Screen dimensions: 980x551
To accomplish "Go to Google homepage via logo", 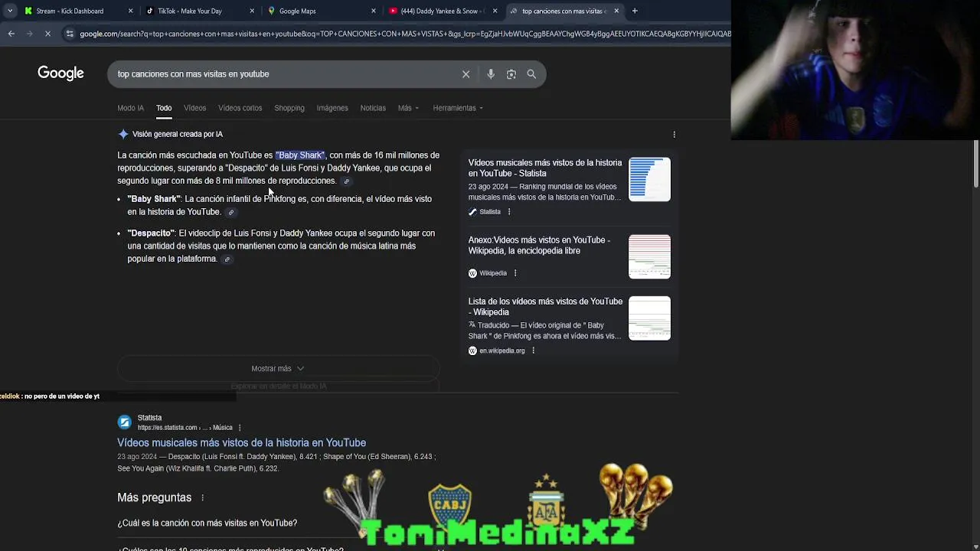I will coord(60,73).
